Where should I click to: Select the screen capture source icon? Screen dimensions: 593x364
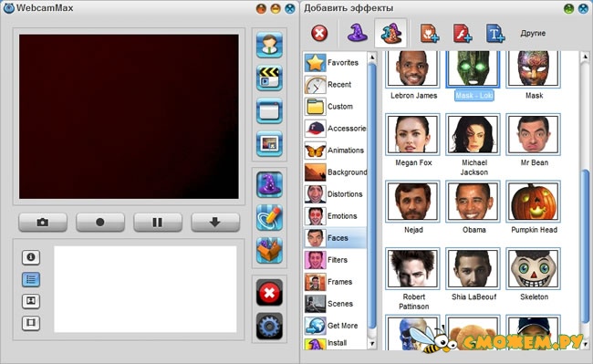269,110
